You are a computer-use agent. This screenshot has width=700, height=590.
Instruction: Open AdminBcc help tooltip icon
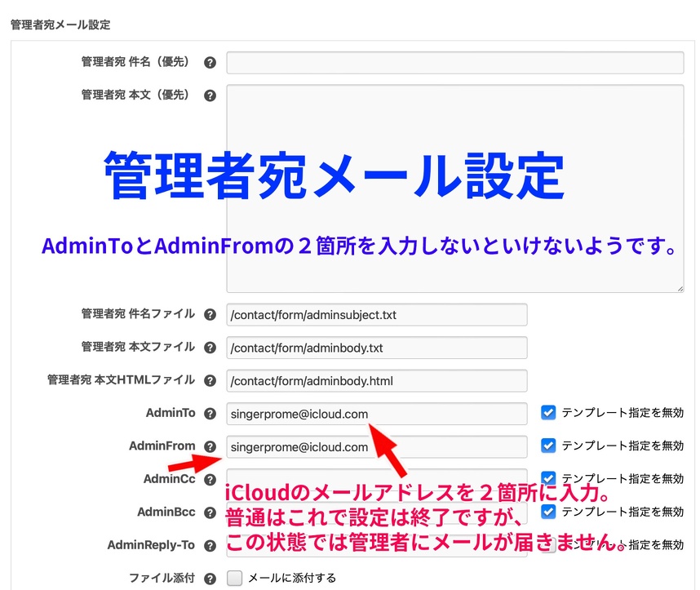[x=210, y=512]
